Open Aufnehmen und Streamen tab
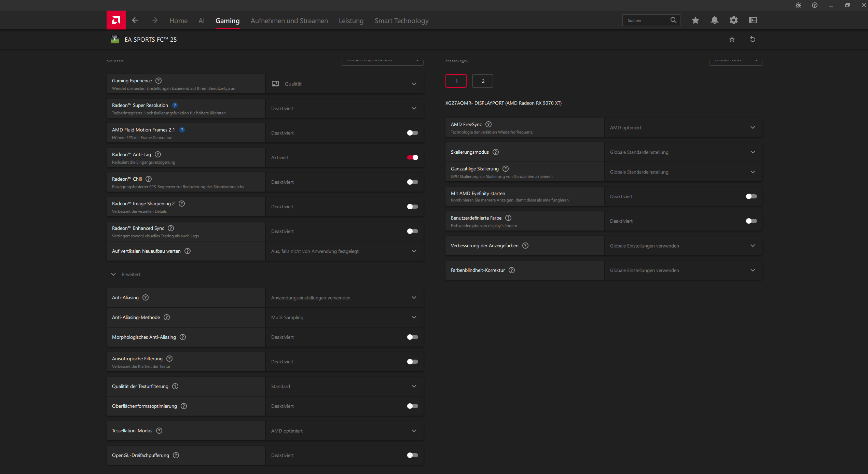The height and width of the screenshot is (474, 868). coord(289,20)
